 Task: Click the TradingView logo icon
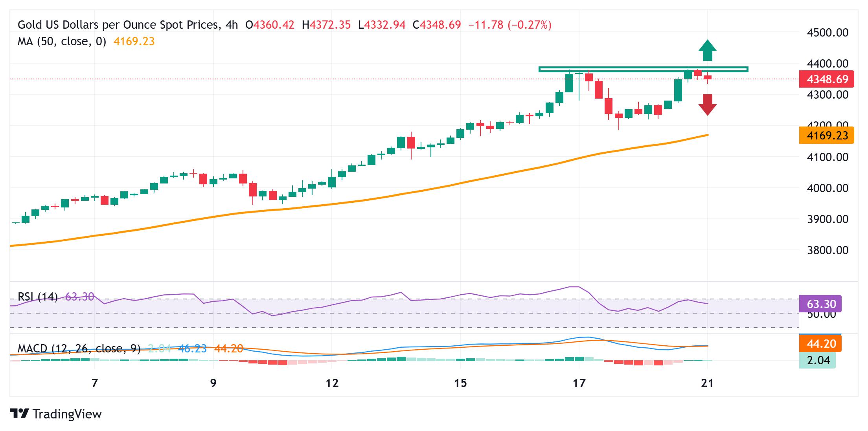pos(19,414)
